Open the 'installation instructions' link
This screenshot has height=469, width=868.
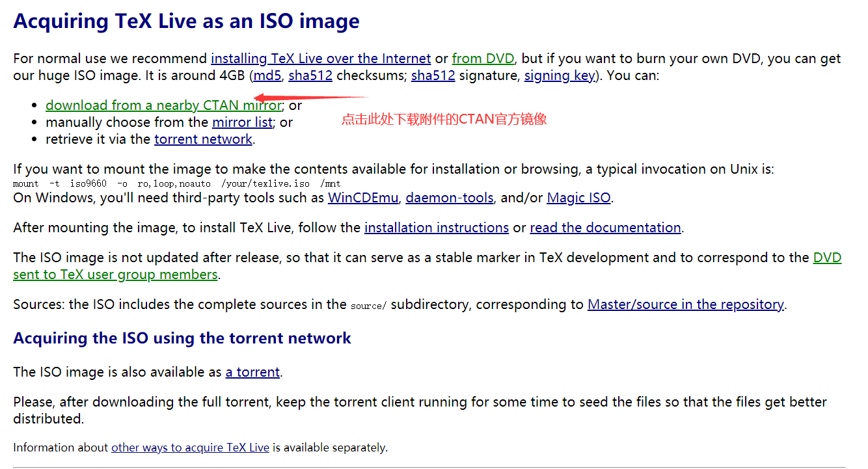pos(437,228)
